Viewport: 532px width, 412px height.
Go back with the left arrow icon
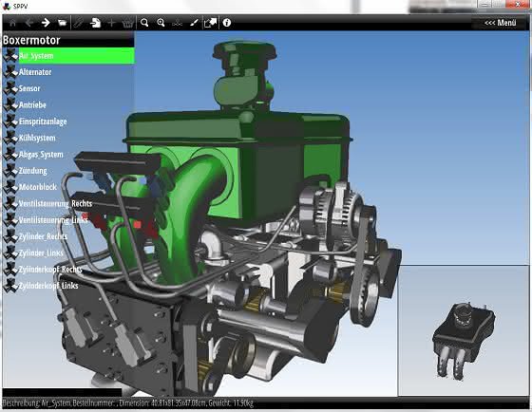tap(29, 23)
